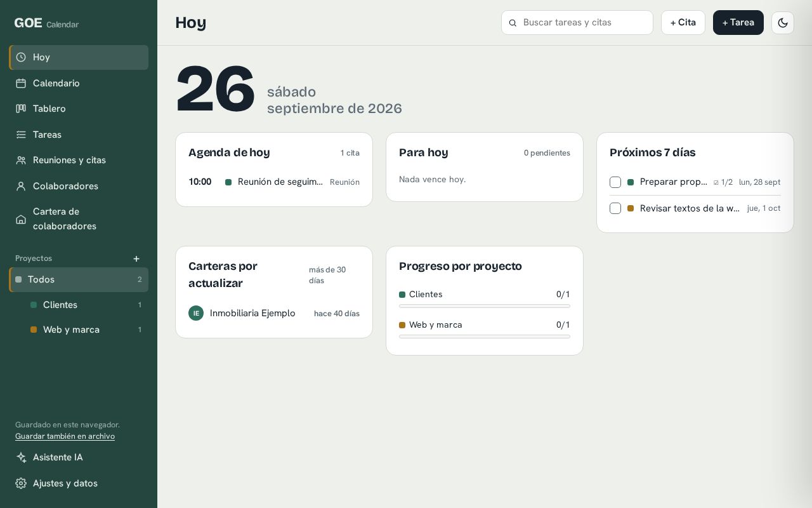Add a new project with plus icon
Screen dimensions: 812x508
point(136,258)
